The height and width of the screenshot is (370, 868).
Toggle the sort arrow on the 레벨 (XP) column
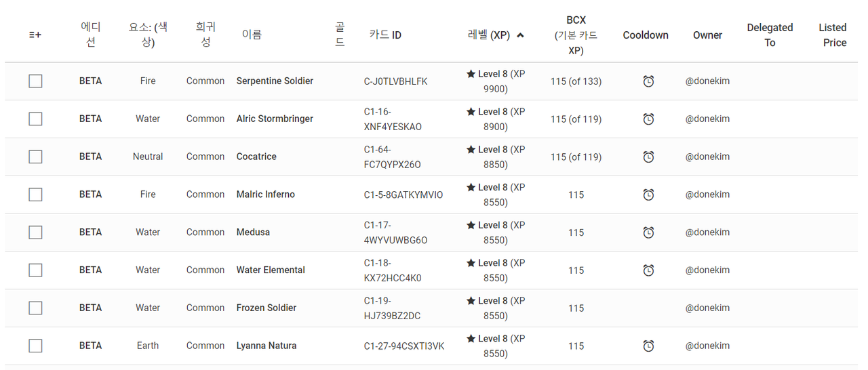(x=520, y=35)
